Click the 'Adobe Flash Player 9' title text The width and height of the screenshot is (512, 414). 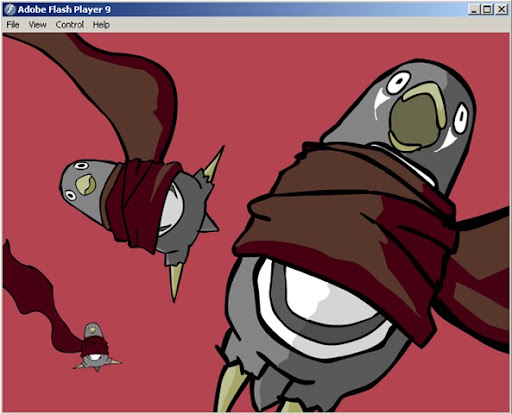pos(64,10)
